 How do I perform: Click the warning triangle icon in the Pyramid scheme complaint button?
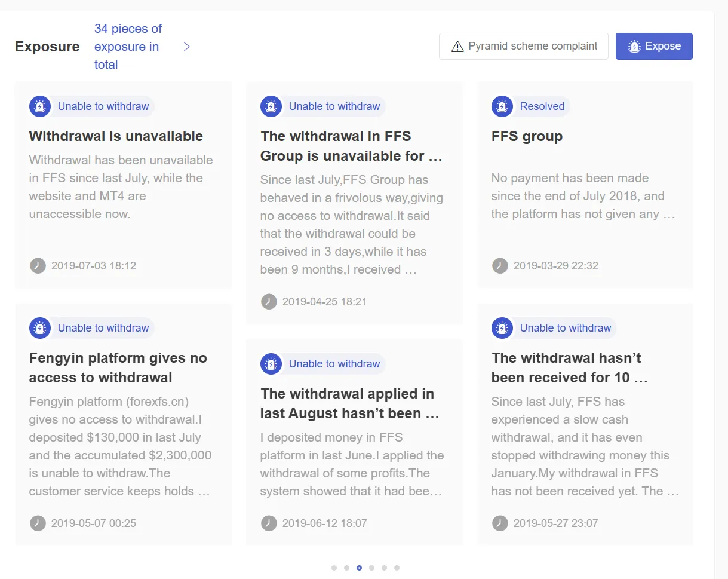coord(457,47)
